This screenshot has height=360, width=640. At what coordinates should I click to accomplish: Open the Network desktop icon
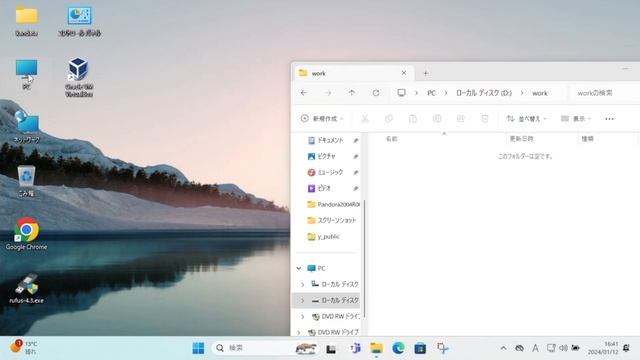pos(27,127)
